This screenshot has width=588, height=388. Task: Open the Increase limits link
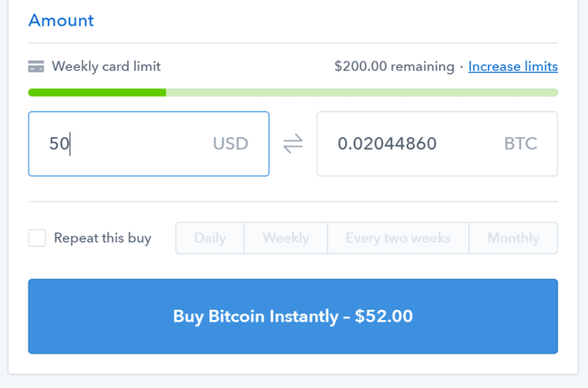(x=513, y=66)
